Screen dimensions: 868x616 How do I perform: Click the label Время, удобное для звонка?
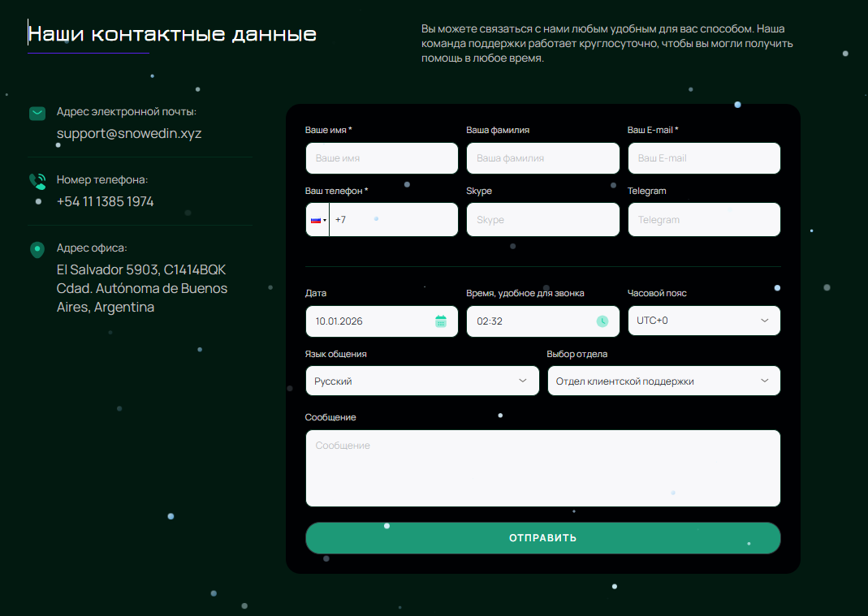[525, 293]
